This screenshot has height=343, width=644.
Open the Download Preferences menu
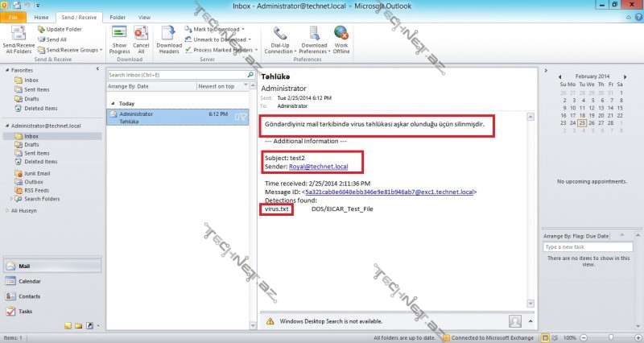[x=314, y=39]
